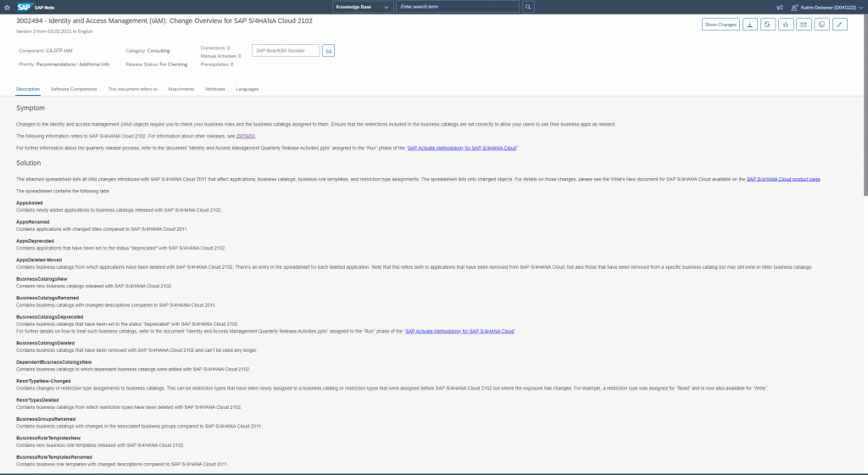This screenshot has height=475, width=868.
Task: Go to the home icon
Action: (x=7, y=7)
